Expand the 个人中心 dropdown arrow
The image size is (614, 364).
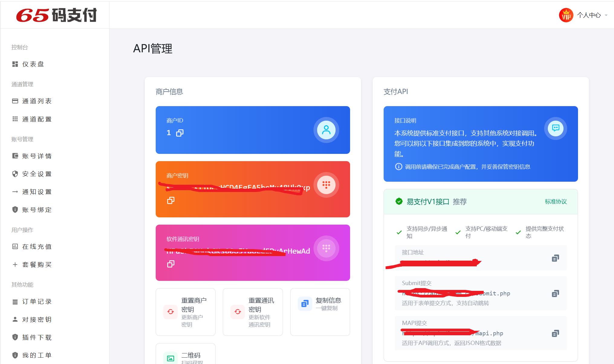point(606,15)
